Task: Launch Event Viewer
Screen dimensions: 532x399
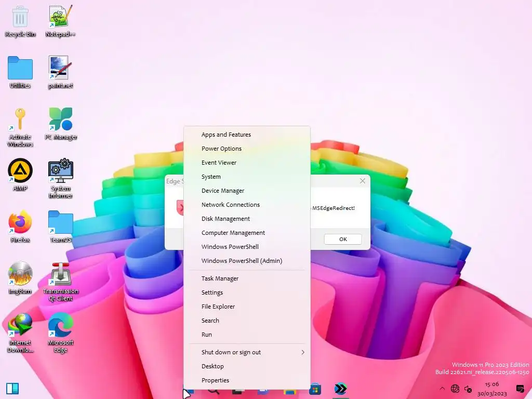Action: 247,163
